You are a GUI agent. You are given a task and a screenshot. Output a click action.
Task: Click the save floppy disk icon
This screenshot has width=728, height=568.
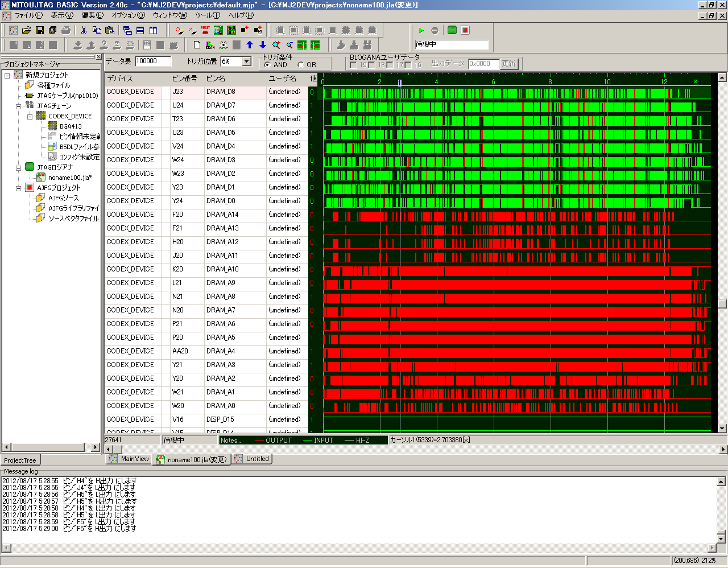pos(40,30)
